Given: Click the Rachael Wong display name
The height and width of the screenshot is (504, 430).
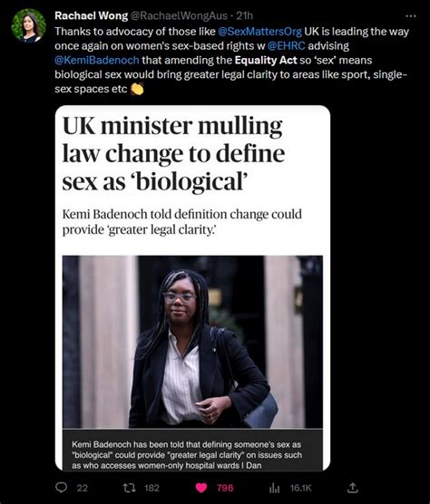Looking at the screenshot, I should [x=91, y=15].
